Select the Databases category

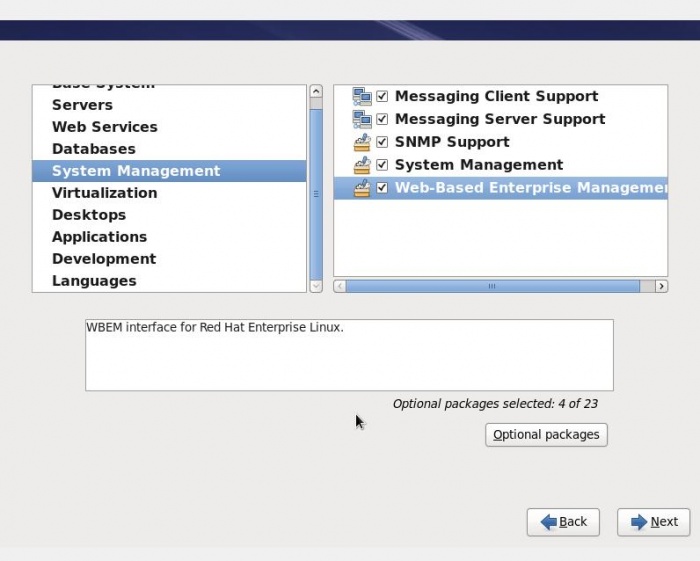click(x=169, y=149)
